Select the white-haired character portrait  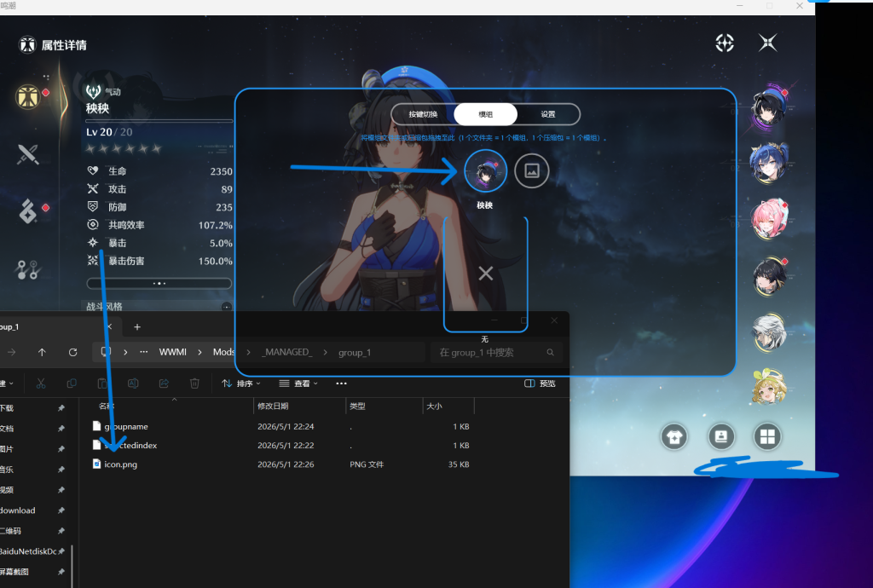tap(769, 332)
